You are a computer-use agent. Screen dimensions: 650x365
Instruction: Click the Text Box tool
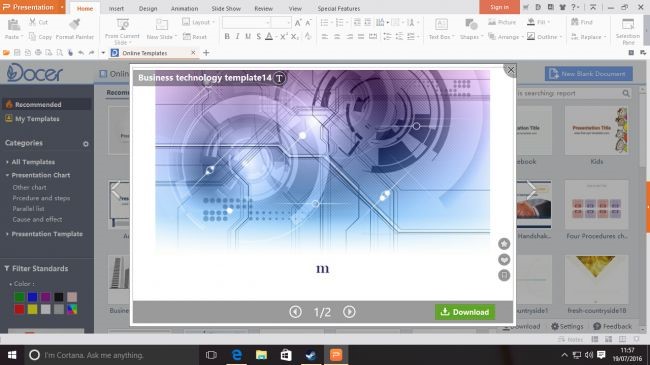pos(441,29)
